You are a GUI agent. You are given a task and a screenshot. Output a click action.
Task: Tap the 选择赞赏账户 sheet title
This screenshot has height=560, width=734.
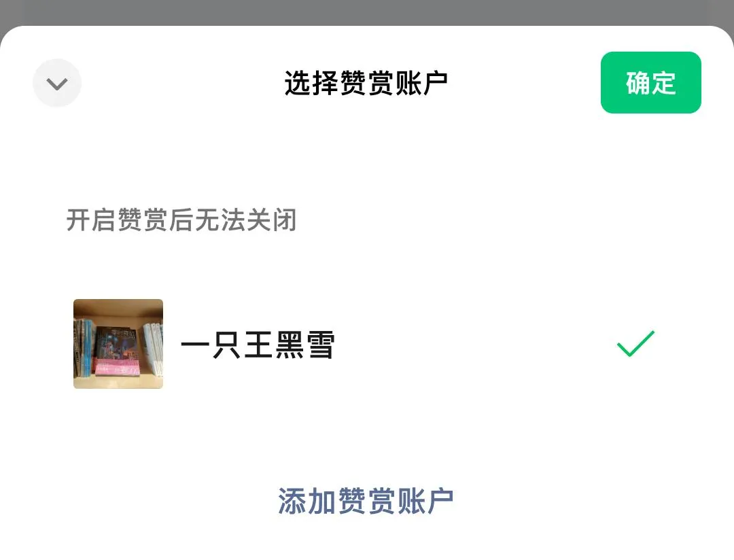tap(366, 84)
